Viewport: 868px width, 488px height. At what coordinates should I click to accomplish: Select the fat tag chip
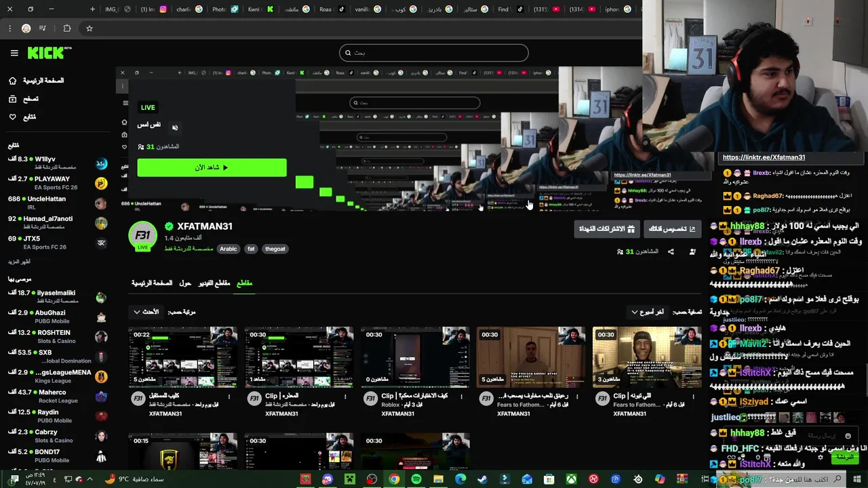coord(251,249)
